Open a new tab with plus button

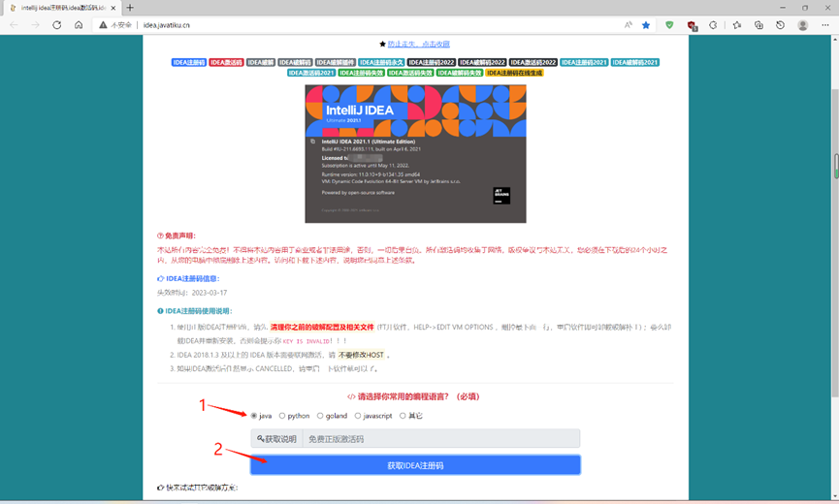[130, 8]
